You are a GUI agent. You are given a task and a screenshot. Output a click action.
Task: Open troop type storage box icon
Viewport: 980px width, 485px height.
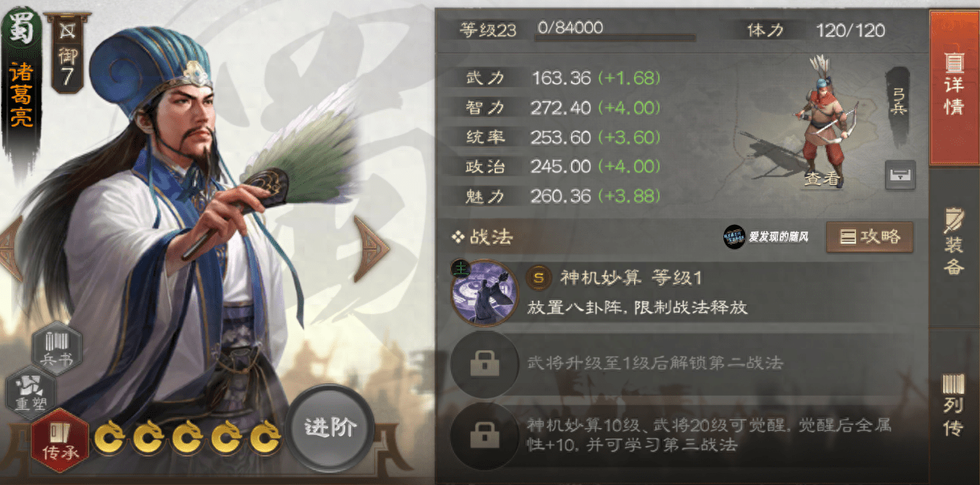coord(899,175)
